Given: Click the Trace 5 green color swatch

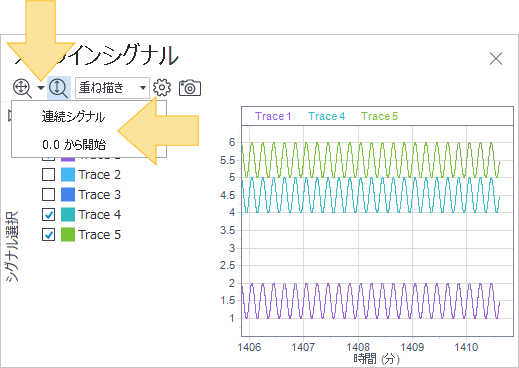Looking at the screenshot, I should pos(68,235).
